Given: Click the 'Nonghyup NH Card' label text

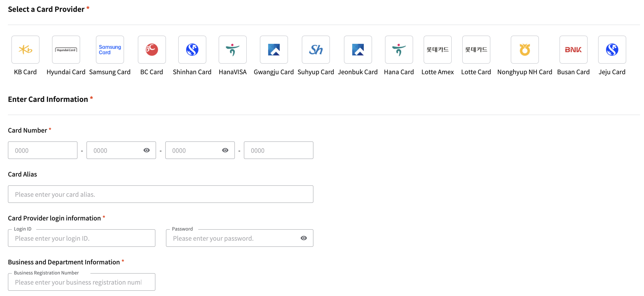Looking at the screenshot, I should (525, 72).
